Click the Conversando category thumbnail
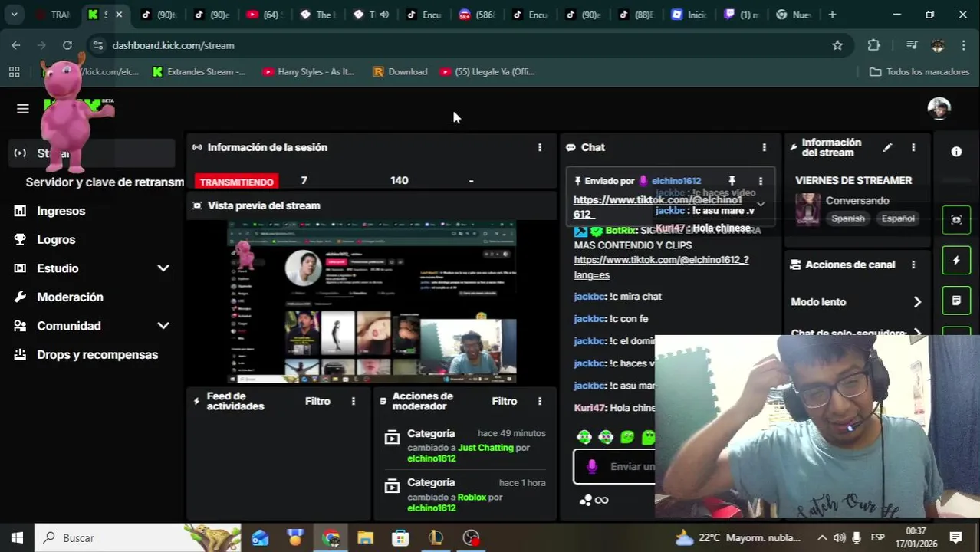This screenshot has width=980, height=552. click(807, 209)
